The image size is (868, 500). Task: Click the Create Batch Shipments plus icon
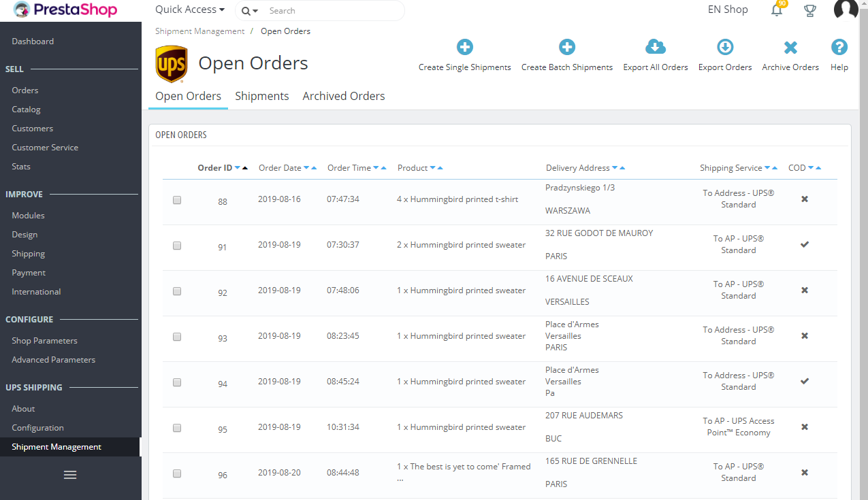(x=567, y=47)
